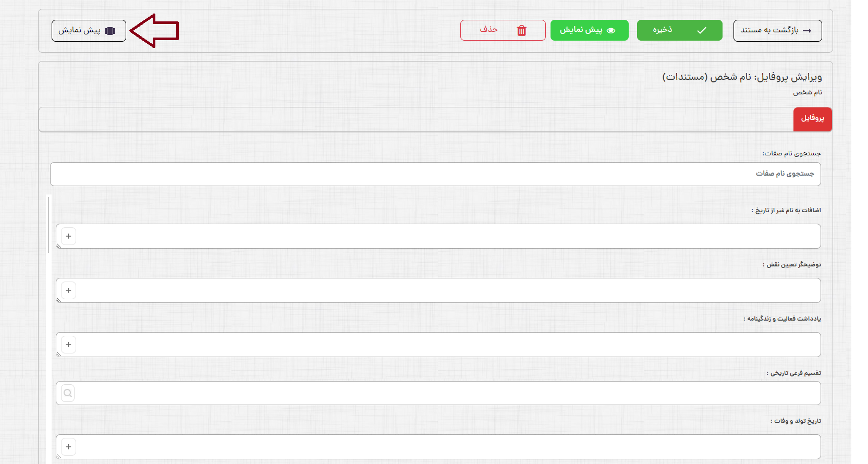Click resize handle of توضیحگر تعیین نقش box

coord(58,300)
